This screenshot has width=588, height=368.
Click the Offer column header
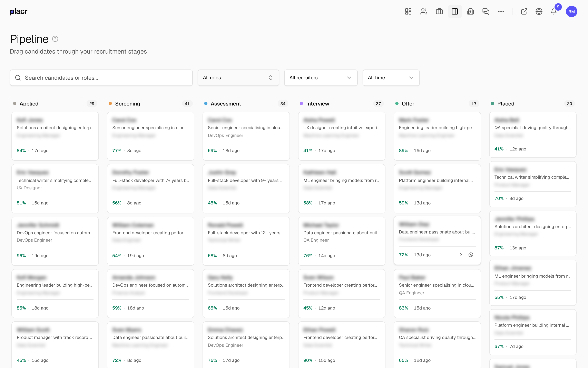click(408, 104)
